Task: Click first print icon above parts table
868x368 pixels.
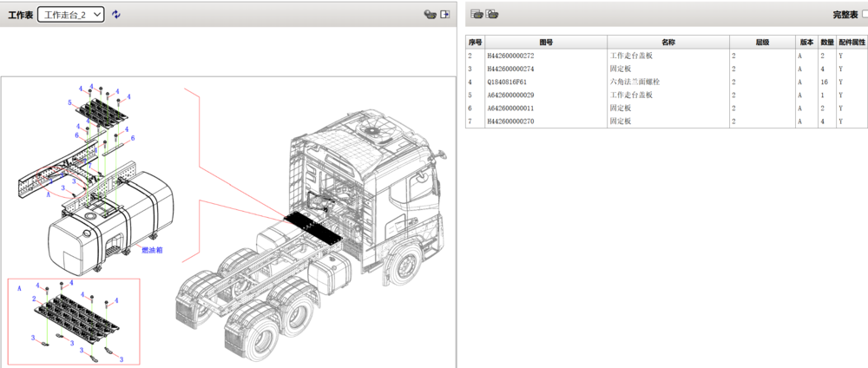Action: [x=477, y=14]
